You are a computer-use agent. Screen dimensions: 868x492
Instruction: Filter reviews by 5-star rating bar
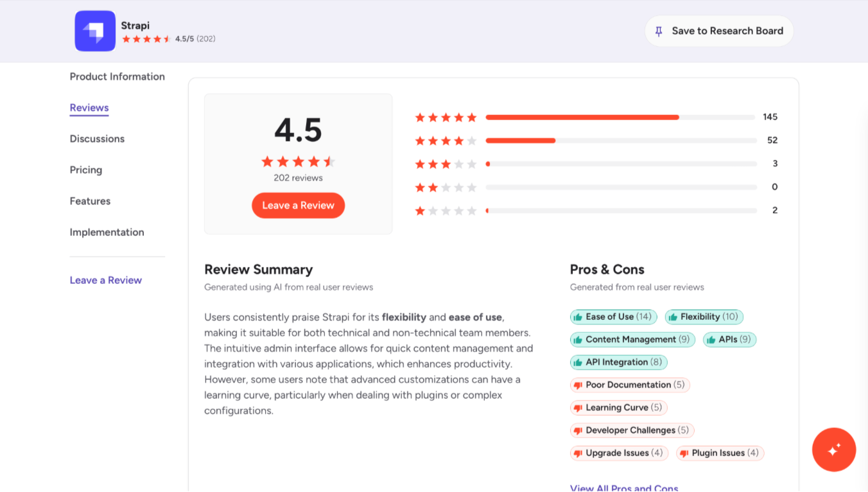tap(620, 118)
